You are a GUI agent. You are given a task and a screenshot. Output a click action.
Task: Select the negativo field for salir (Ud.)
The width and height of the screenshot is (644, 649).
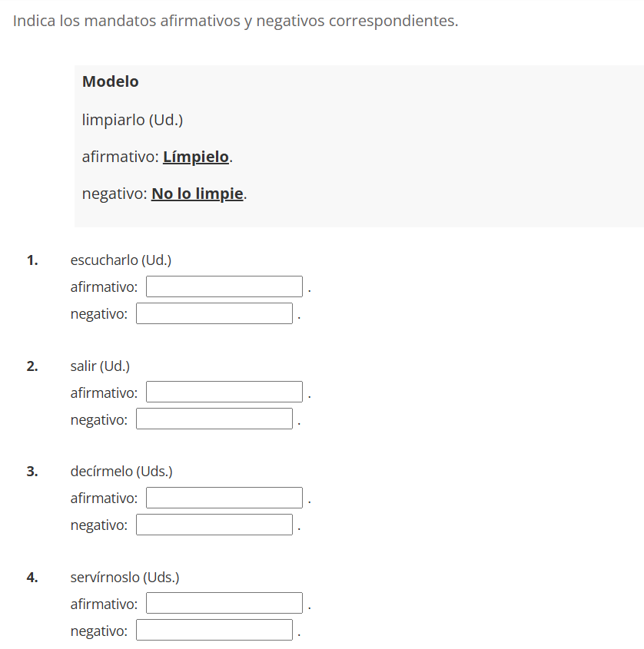(x=214, y=419)
